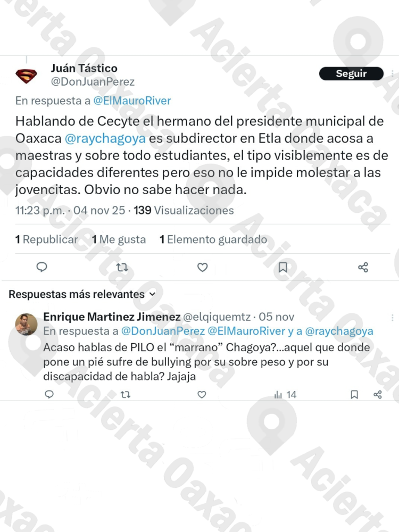Repost Enrique Martinez Jimenez's reply
The width and height of the screenshot is (399, 532).
(126, 394)
